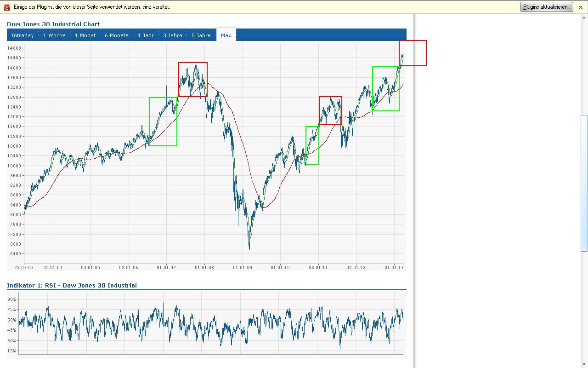This screenshot has height=368, width=588.
Task: Click the 14000 price axis label
Action: 14,68
